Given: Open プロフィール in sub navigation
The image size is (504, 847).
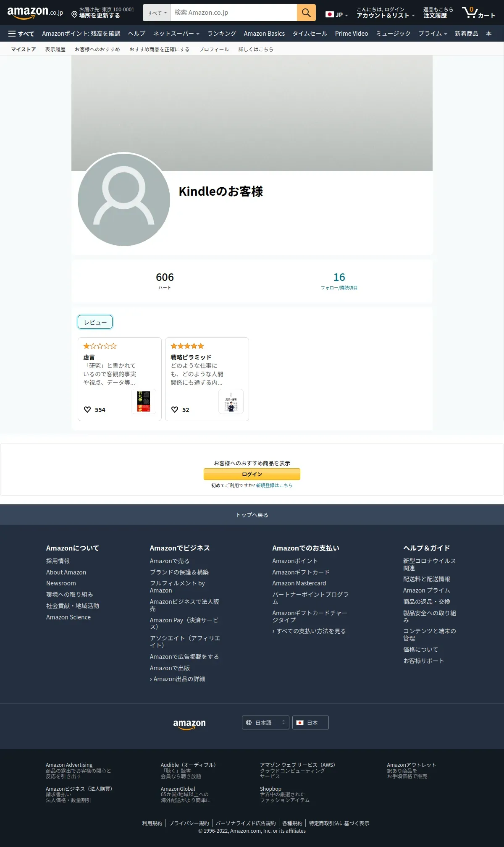Looking at the screenshot, I should click(x=214, y=49).
